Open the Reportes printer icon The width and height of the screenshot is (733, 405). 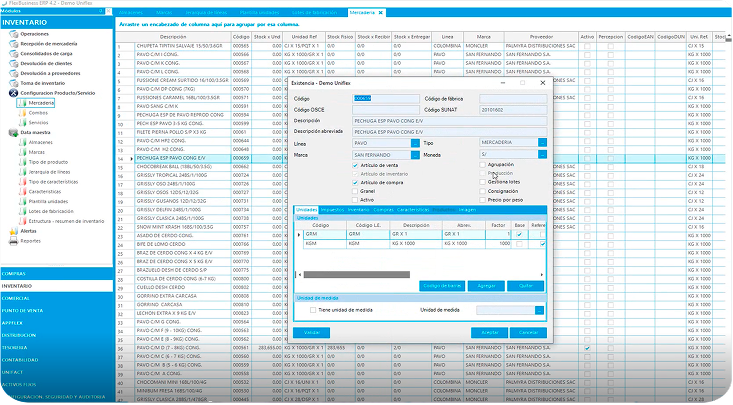13,240
